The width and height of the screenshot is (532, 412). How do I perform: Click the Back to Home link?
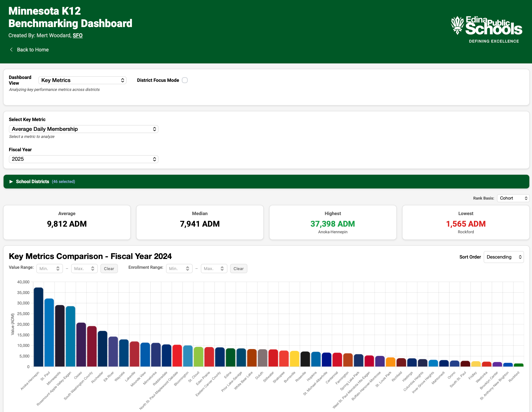[x=33, y=49]
